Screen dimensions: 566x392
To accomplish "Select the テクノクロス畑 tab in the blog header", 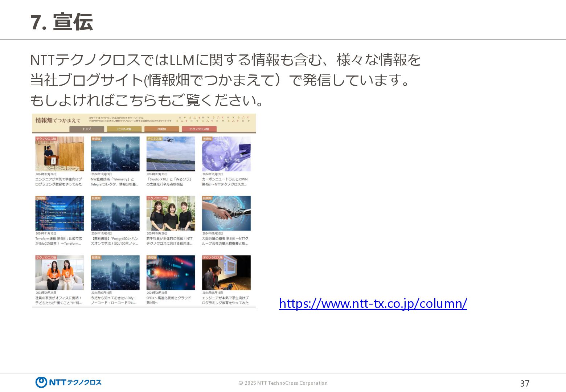I will pos(199,129).
